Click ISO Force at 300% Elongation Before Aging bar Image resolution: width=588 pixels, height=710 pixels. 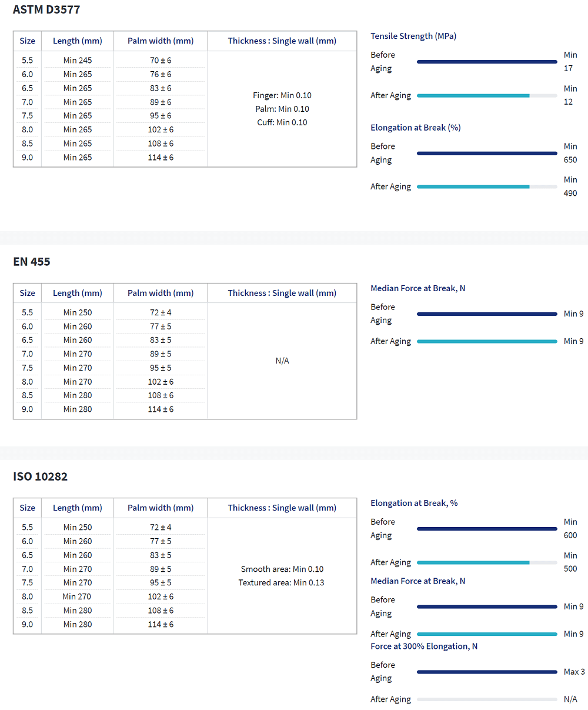486,672
